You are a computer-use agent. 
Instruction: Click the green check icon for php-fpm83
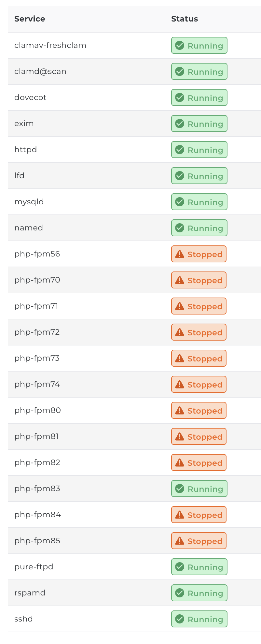[180, 489]
